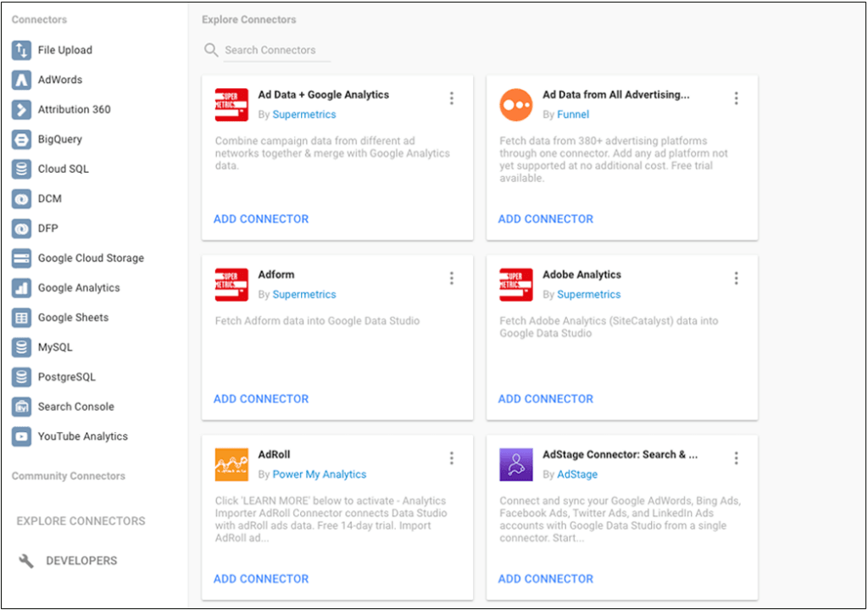Select the YouTube Analytics play icon

[x=21, y=436]
